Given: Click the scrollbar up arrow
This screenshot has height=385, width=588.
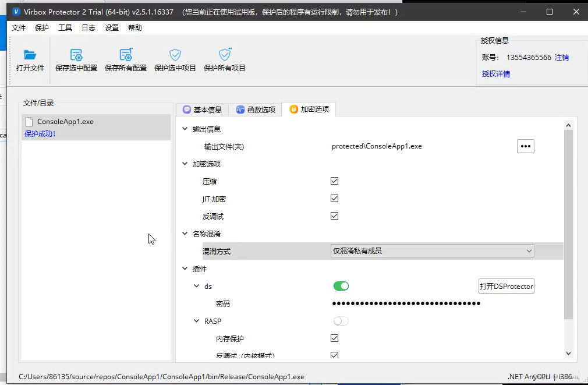Looking at the screenshot, I should pyautogui.click(x=569, y=125).
